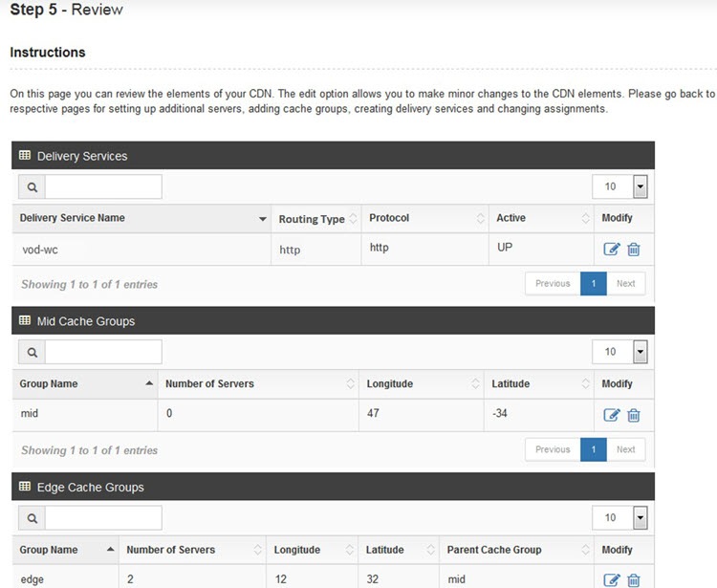Click the UP status cell for vod-wc
The height and width of the screenshot is (588, 717).
541,250
